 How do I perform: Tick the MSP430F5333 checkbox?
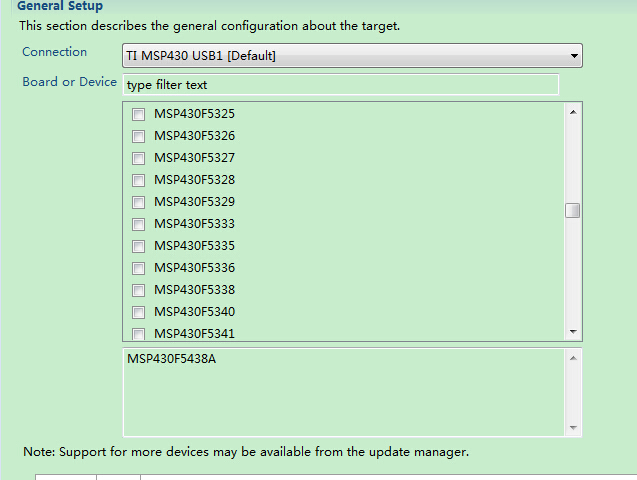(x=138, y=224)
